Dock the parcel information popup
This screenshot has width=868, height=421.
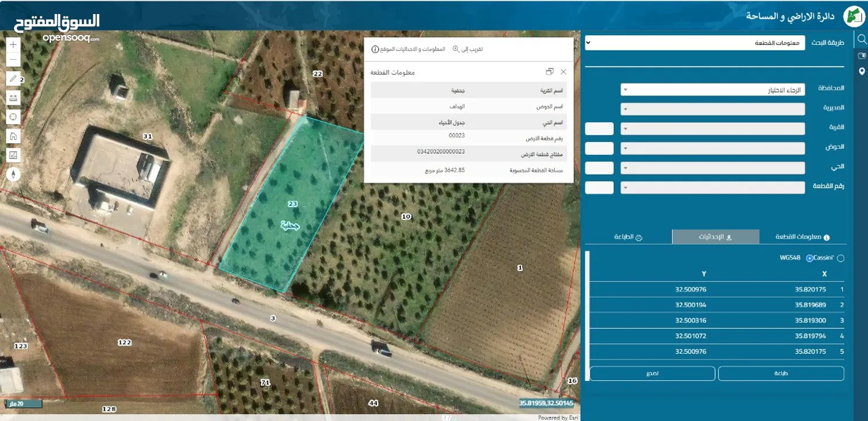549,72
